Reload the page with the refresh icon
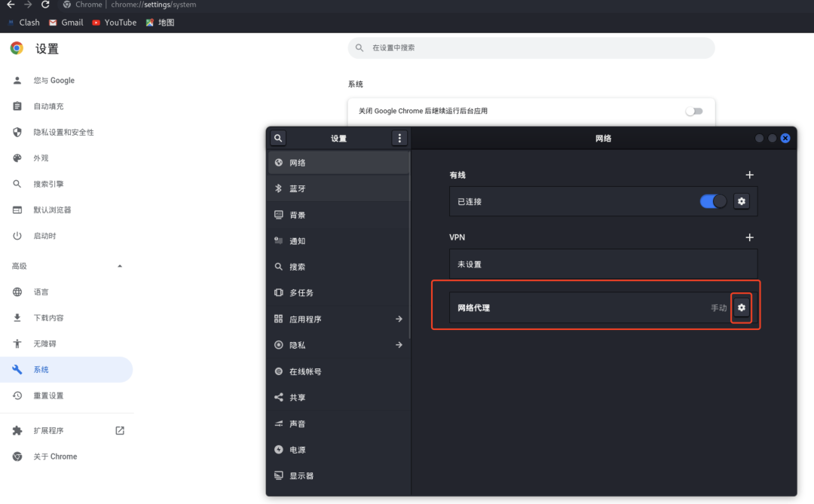Image resolution: width=814 pixels, height=504 pixels. pyautogui.click(x=45, y=5)
